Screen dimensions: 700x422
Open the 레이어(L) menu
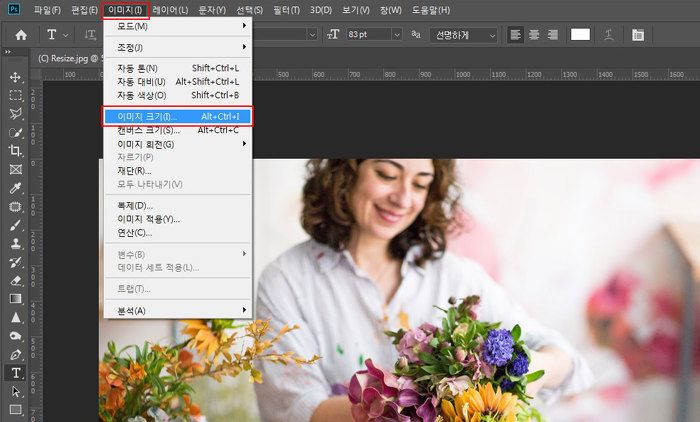(170, 10)
